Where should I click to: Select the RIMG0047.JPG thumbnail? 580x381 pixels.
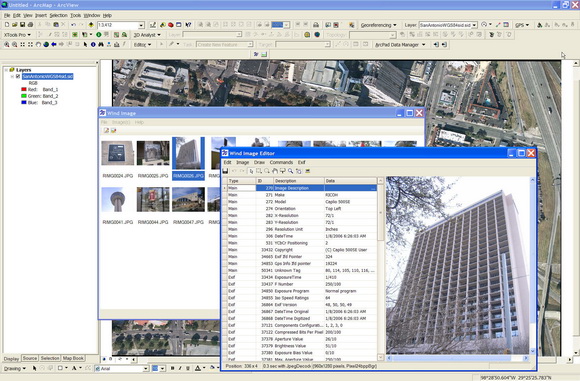click(188, 199)
